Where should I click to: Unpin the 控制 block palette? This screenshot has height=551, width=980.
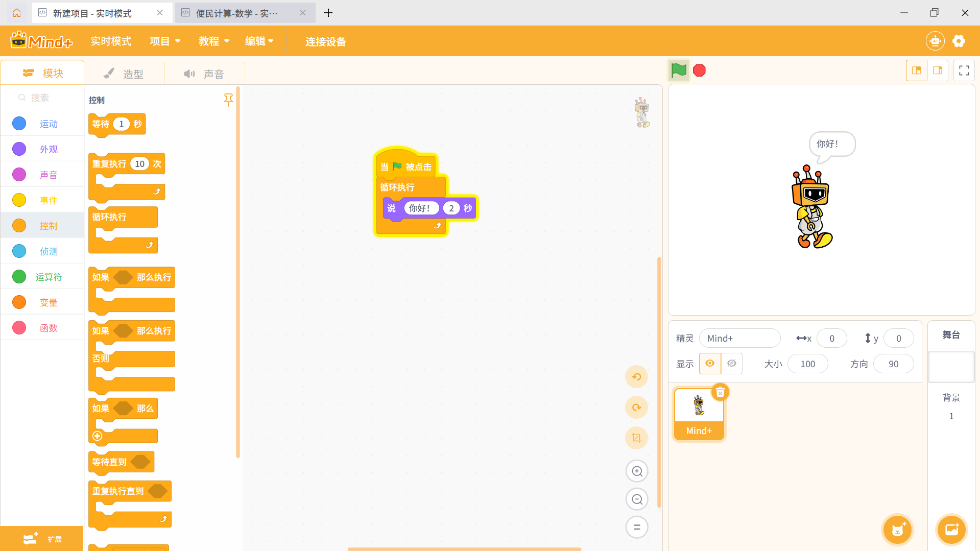[228, 100]
